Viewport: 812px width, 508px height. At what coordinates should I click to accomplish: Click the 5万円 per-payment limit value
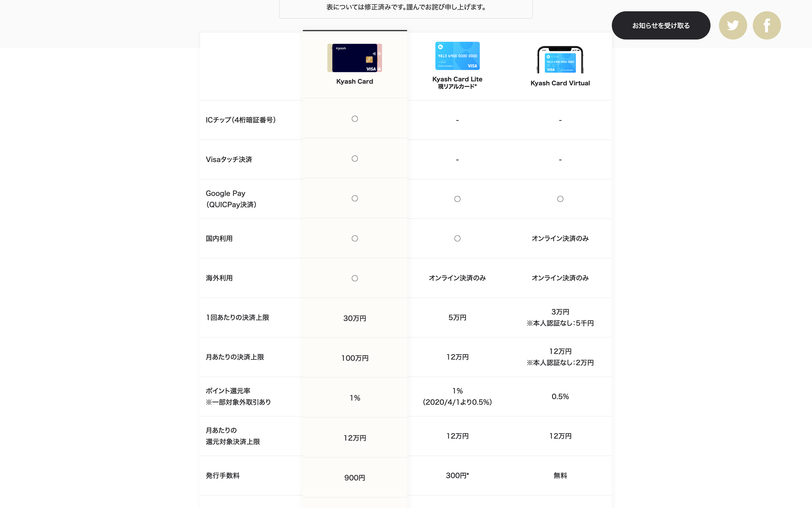point(457,317)
